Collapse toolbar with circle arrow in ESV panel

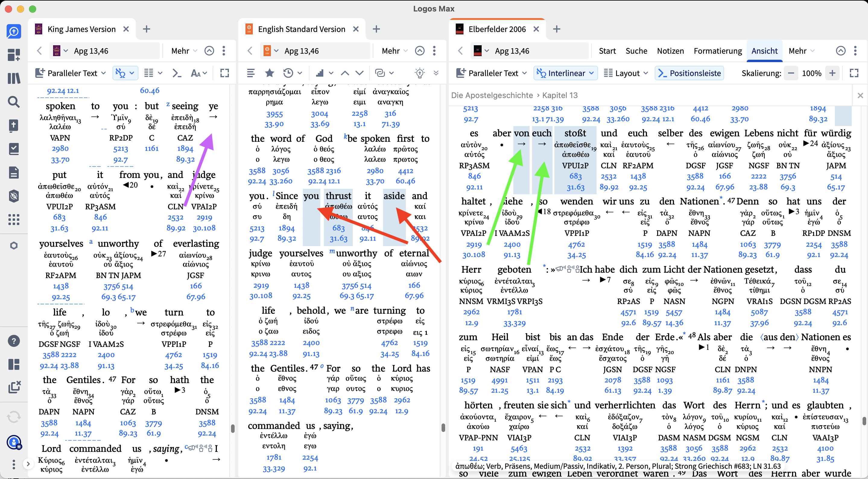click(x=420, y=51)
